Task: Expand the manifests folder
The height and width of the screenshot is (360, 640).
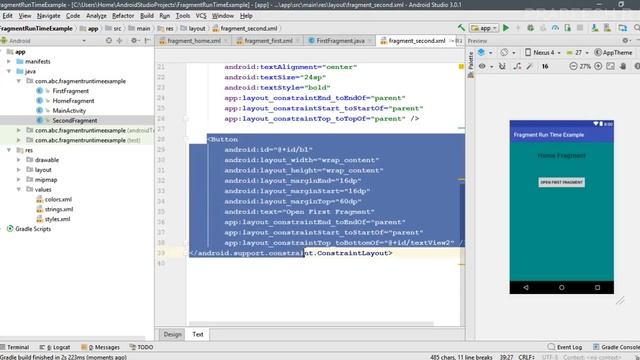Action: coord(9,61)
